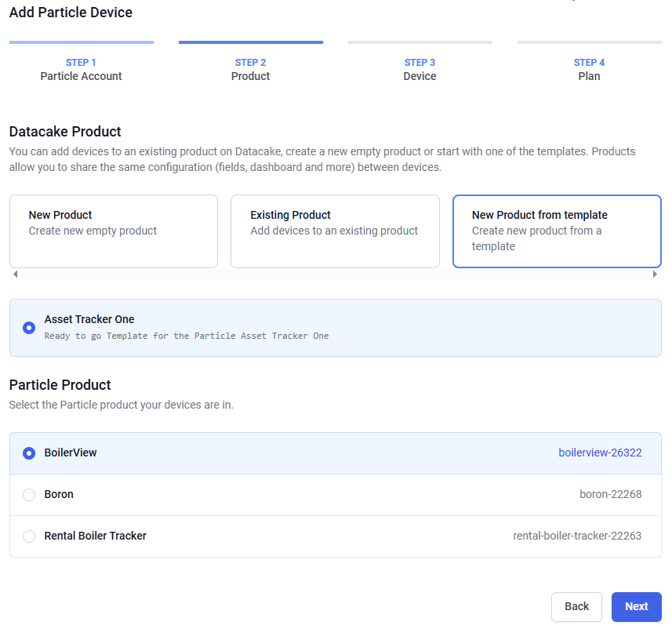The image size is (672, 629).
Task: Select the Existing Product card
Action: (x=335, y=231)
